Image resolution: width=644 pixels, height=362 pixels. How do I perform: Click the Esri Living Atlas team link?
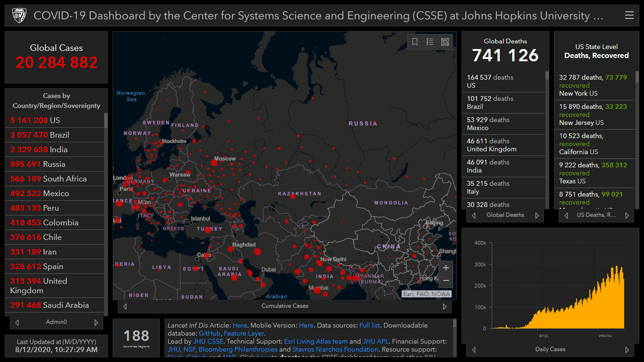coord(315,341)
